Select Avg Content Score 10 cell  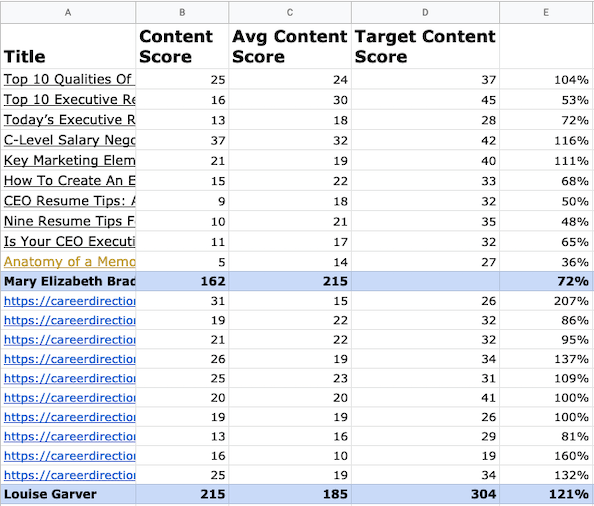[x=290, y=456]
